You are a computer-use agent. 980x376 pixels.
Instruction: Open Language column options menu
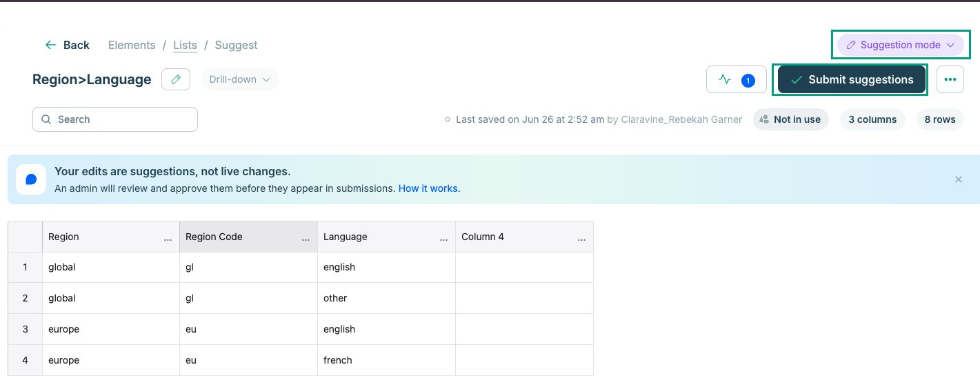pos(444,239)
